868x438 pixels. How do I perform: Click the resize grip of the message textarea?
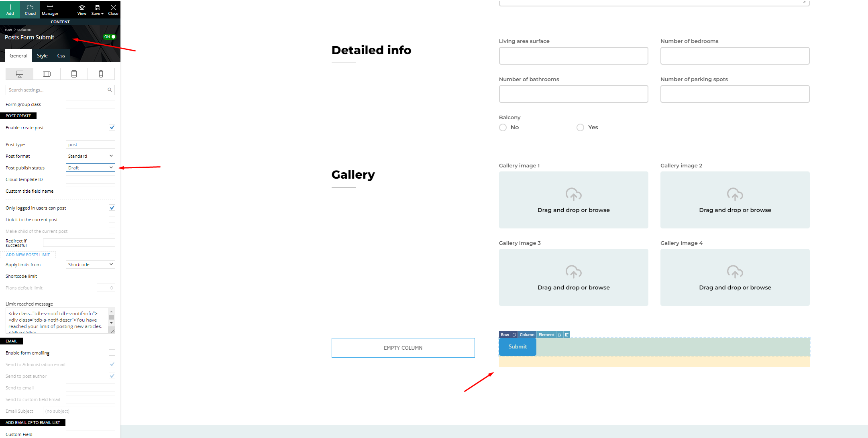tap(112, 331)
